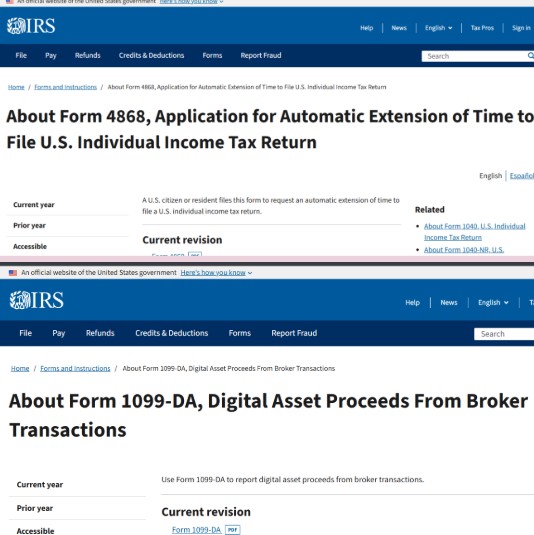Open Report Fraud menu in bottom window
This screenshot has height=535, width=534.
coord(294,333)
